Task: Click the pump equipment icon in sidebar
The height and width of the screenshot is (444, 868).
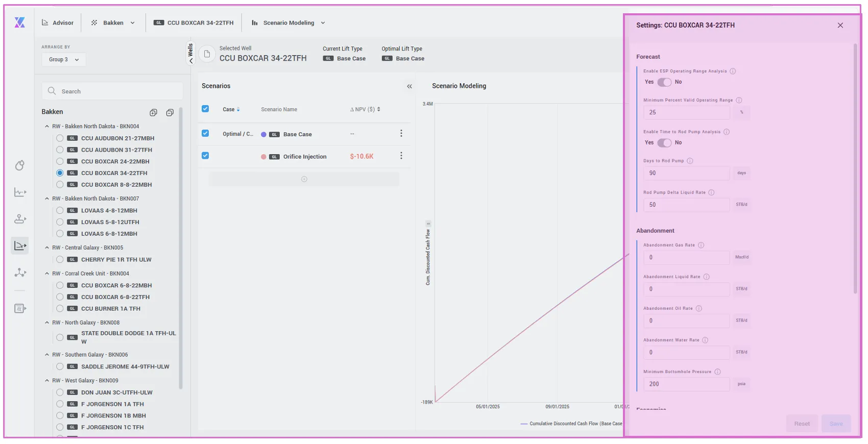Action: pyautogui.click(x=20, y=219)
